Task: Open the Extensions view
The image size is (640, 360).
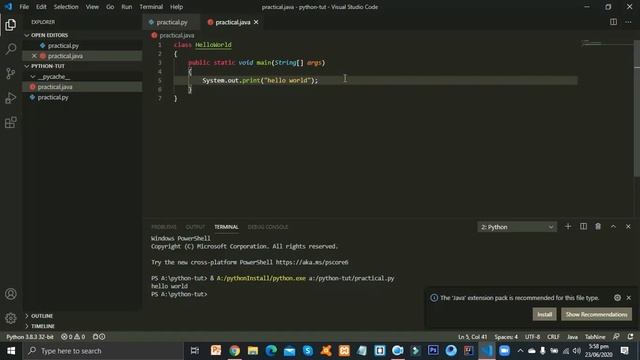Action: (11, 122)
